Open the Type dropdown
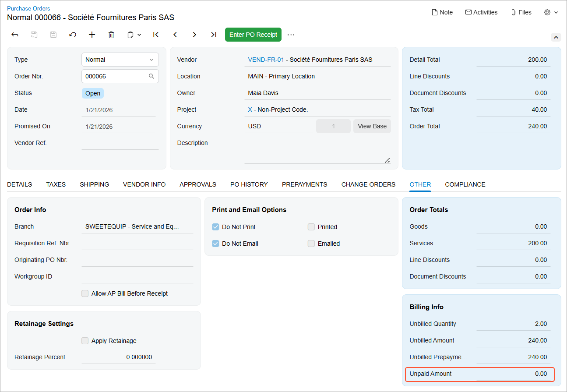 [x=120, y=60]
